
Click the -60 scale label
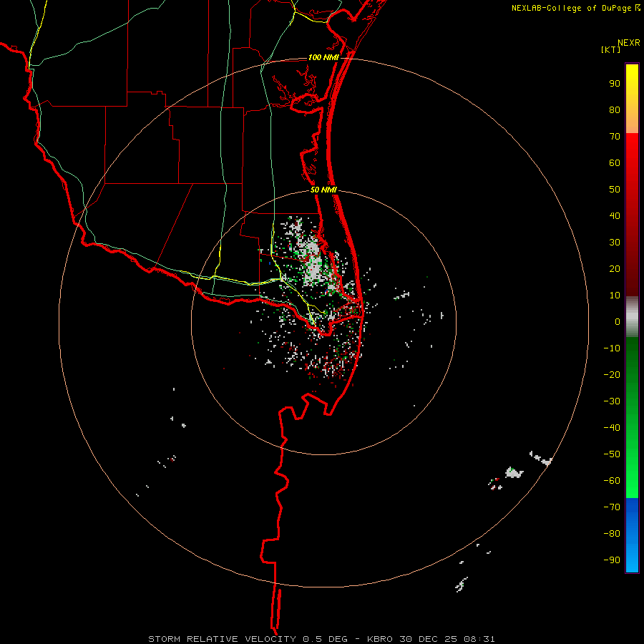(x=612, y=481)
